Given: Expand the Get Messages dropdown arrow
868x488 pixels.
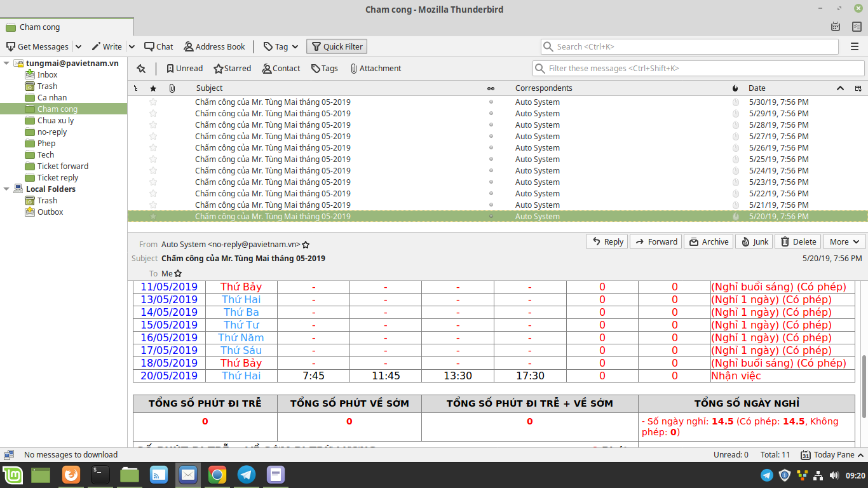Looking at the screenshot, I should (78, 46).
